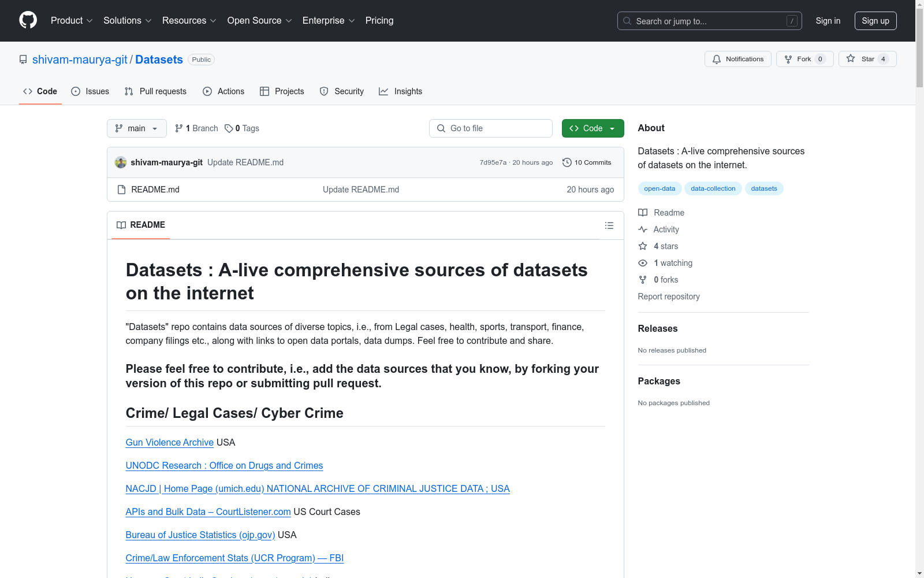
Task: Open the Pricing page
Action: coord(379,21)
